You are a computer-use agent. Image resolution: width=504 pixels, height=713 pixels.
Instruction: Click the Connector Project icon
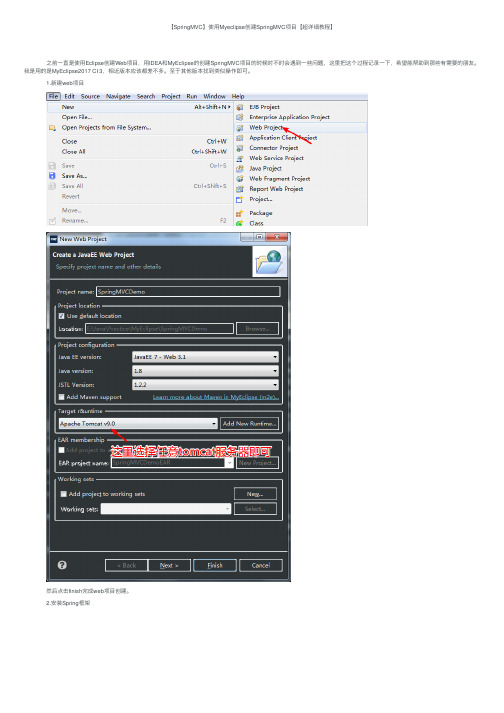[240, 148]
